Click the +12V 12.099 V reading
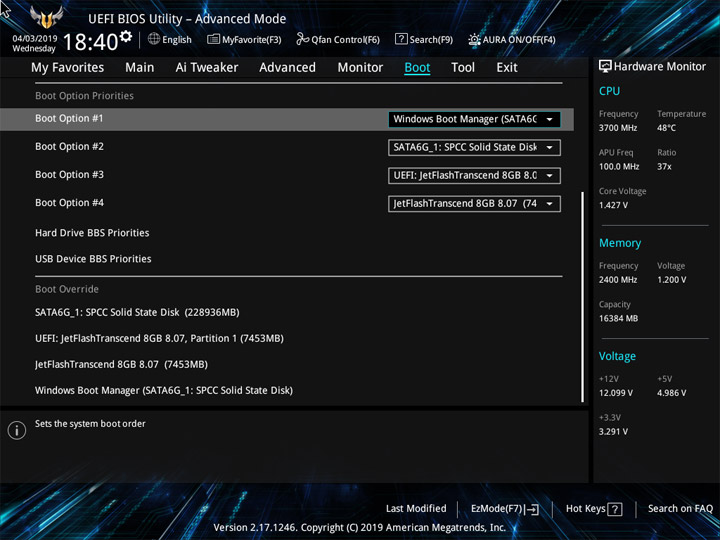Viewport: 720px width, 540px height. tap(615, 393)
